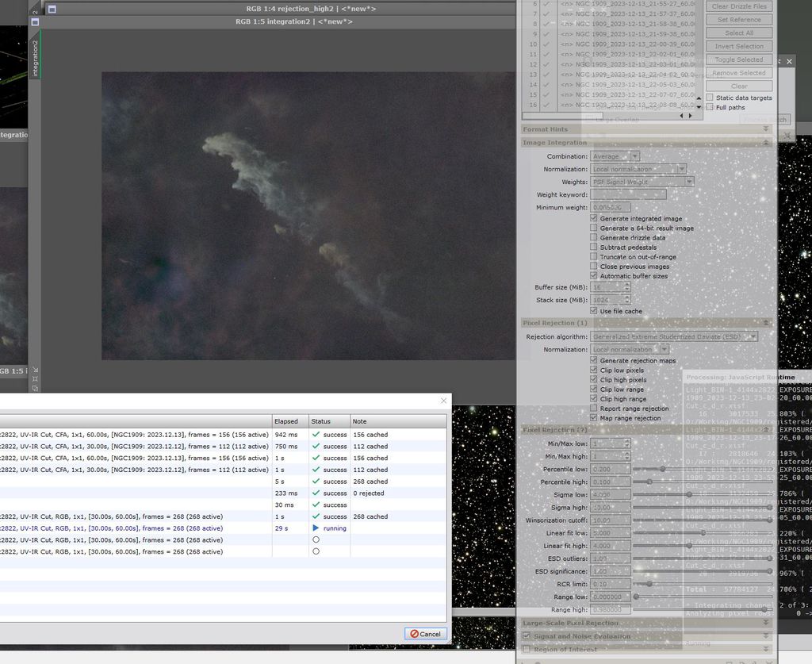Click the file list scroll right arrow

pos(690,116)
